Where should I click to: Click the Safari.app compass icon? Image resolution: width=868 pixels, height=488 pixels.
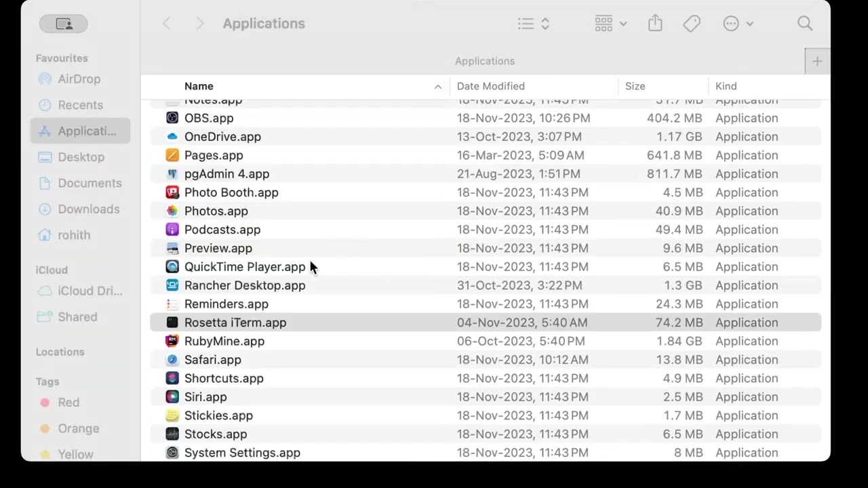[172, 360]
